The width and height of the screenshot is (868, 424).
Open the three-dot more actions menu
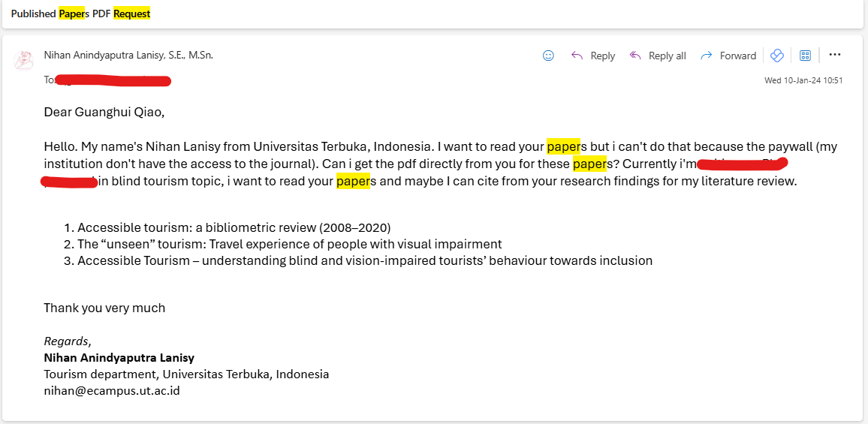tap(834, 55)
